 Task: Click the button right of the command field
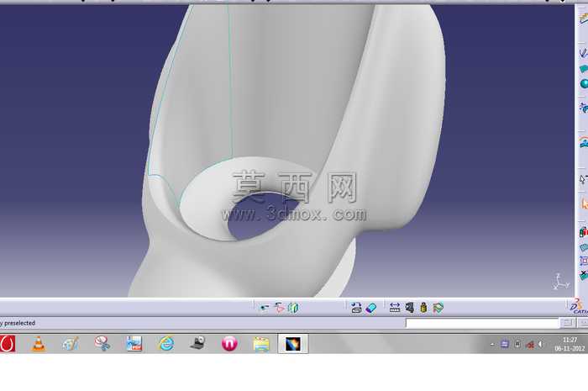coord(567,323)
